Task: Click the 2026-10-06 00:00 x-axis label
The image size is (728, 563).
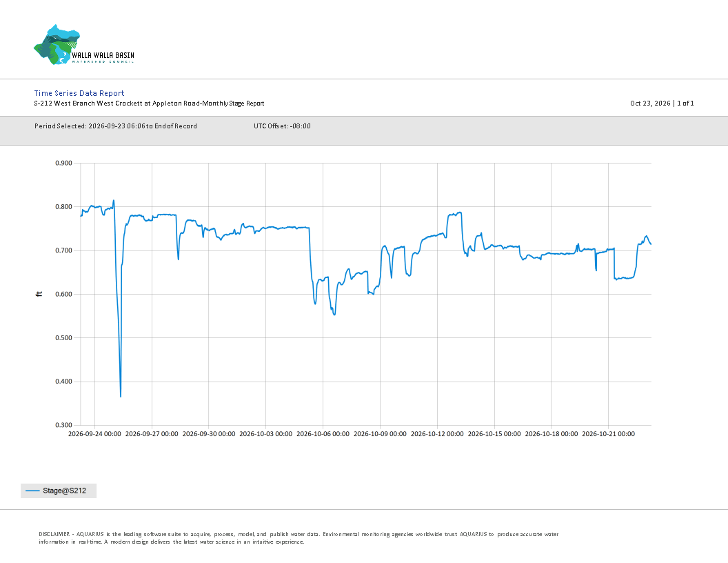Action: [323, 434]
